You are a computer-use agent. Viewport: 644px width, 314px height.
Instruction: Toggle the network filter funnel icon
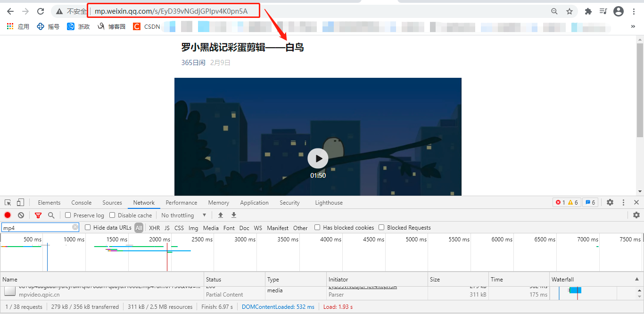[38, 215]
